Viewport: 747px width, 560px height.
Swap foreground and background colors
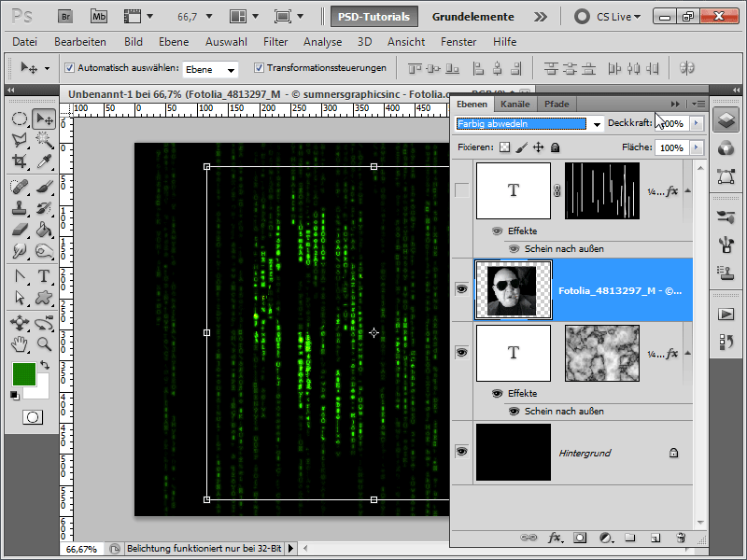coord(45,365)
